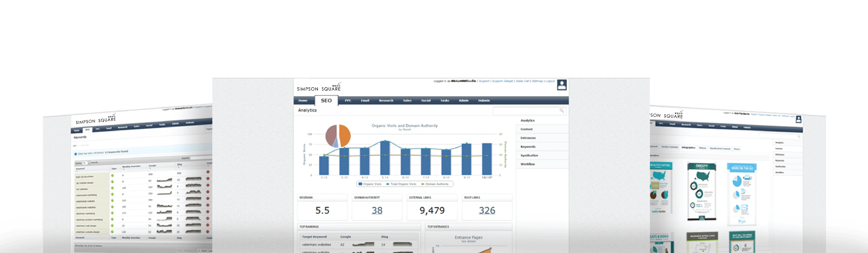The image size is (868, 253).
Task: Open the News on the Go infographic thumbnail
Action: tap(742, 195)
